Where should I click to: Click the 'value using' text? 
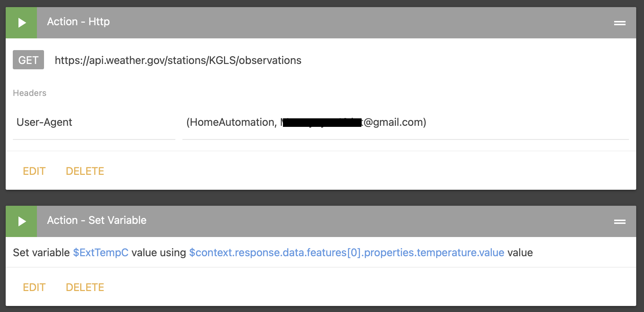(159, 253)
